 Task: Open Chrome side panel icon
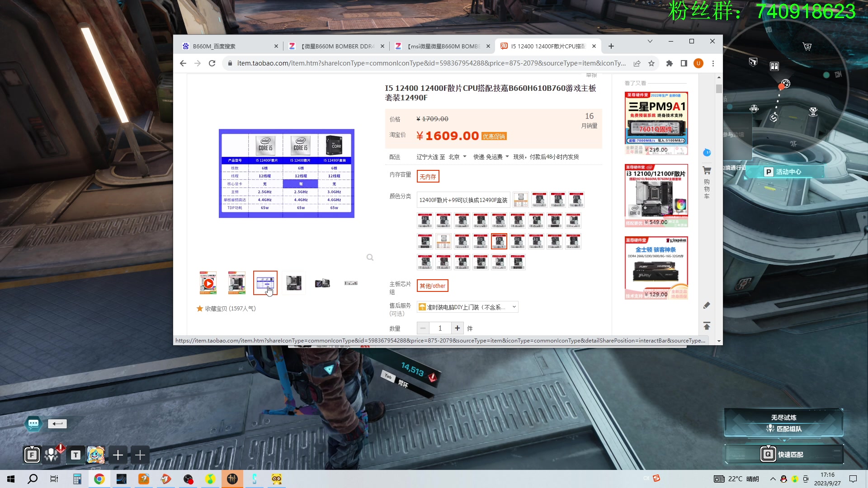(684, 63)
